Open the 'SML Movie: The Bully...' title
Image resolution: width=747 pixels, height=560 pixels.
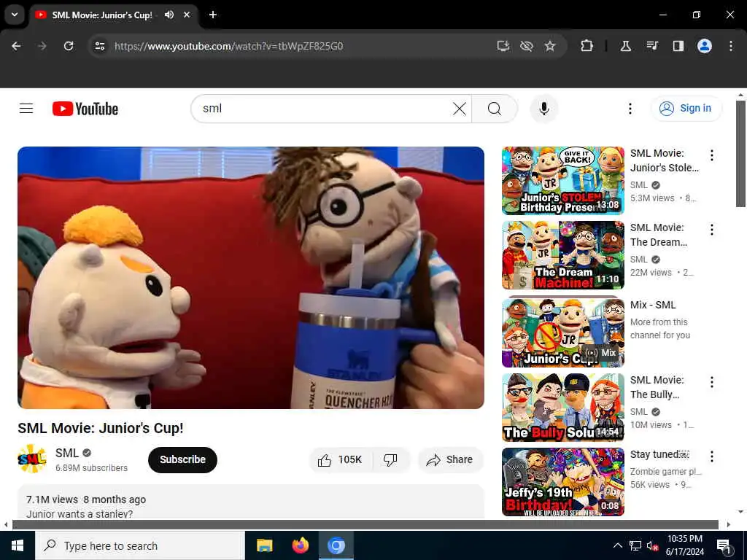tap(657, 387)
